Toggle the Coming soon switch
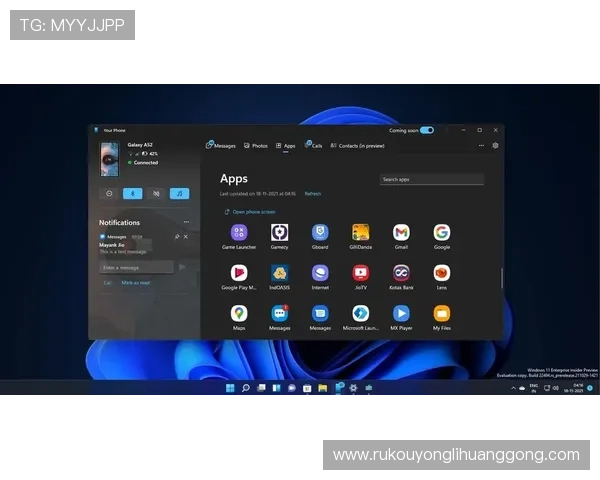 (x=427, y=130)
